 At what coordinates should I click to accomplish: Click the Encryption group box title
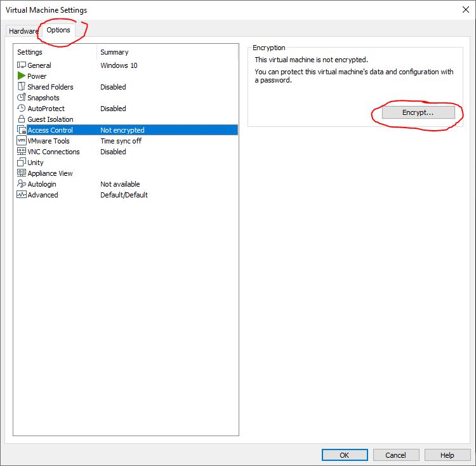click(269, 48)
